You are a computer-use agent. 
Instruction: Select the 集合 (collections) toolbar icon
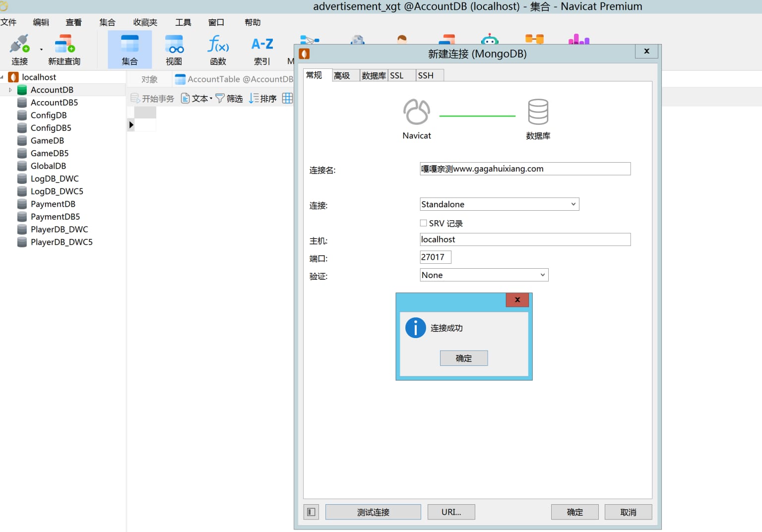130,49
